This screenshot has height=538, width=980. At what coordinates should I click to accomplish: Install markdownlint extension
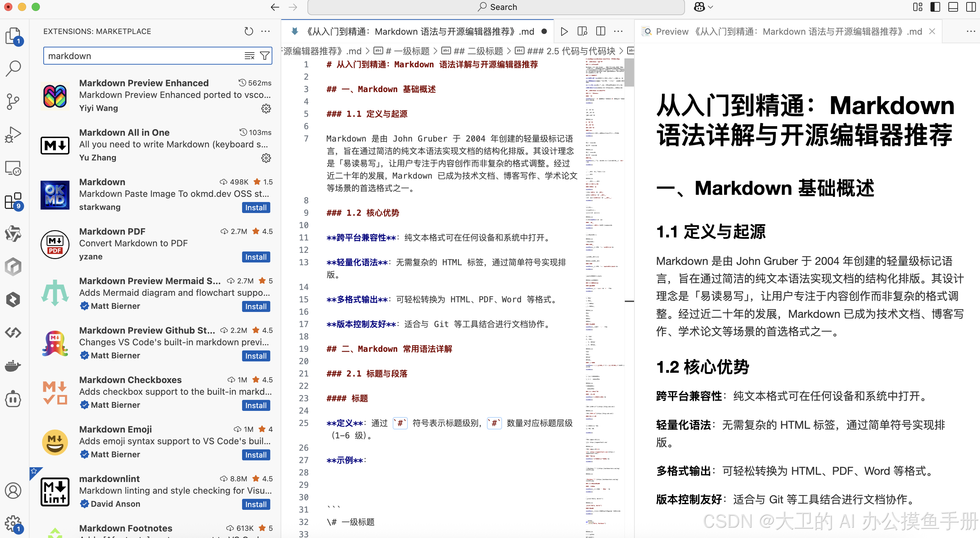tap(255, 504)
